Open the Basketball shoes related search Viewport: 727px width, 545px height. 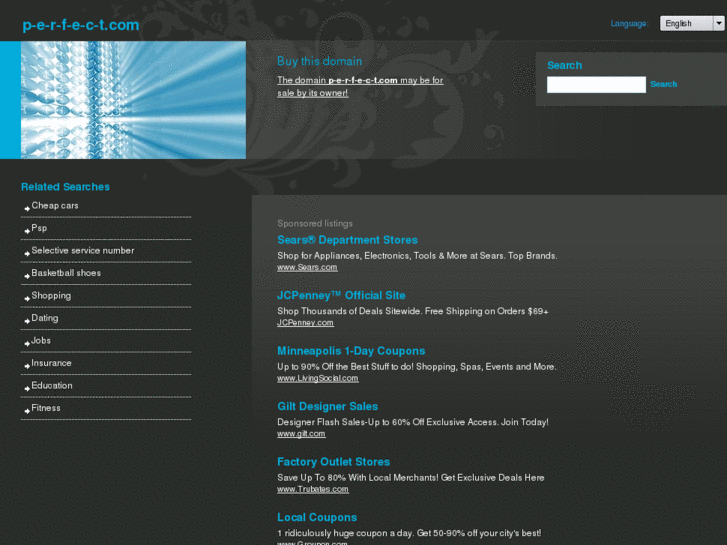point(66,273)
